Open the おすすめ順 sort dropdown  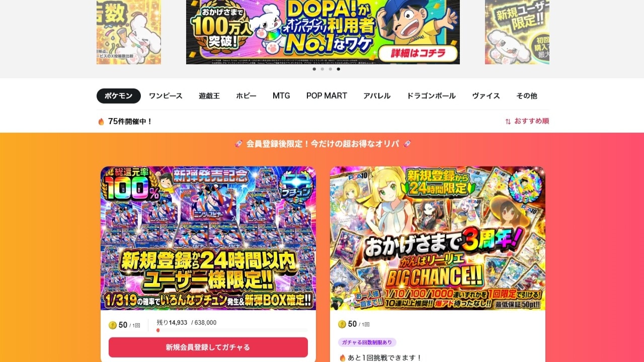(x=527, y=121)
